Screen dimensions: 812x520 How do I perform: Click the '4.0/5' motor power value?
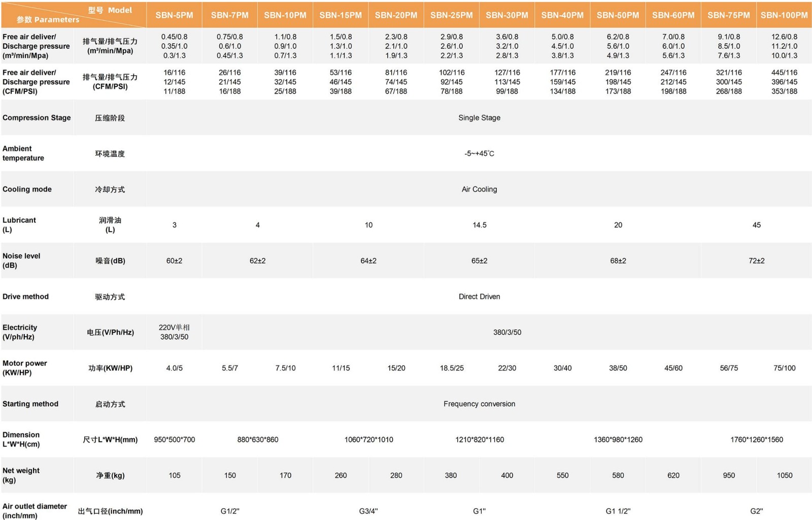click(174, 368)
